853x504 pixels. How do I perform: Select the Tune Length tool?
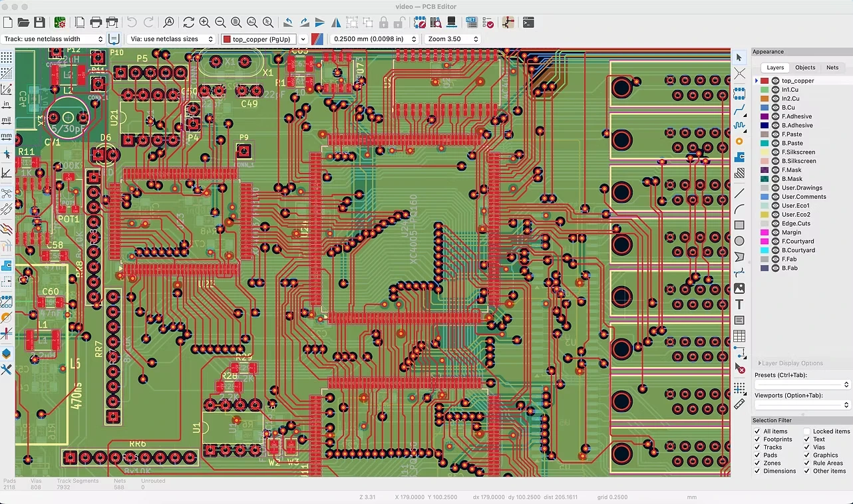[739, 126]
